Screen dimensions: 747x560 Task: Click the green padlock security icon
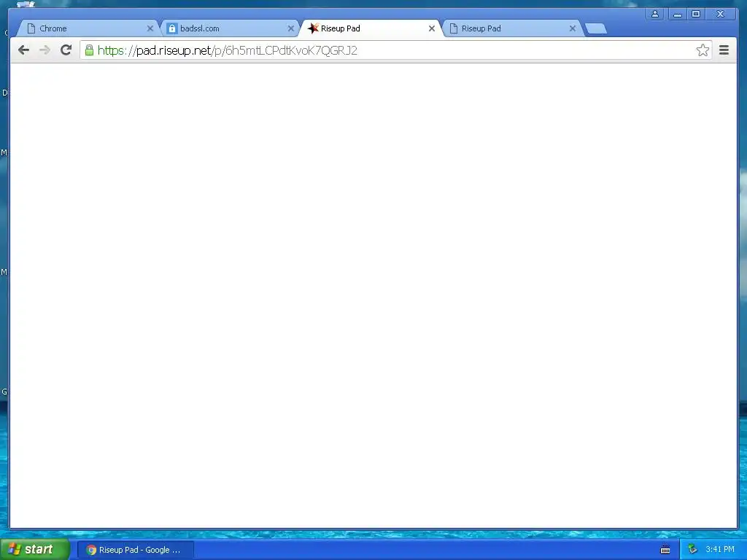89,50
